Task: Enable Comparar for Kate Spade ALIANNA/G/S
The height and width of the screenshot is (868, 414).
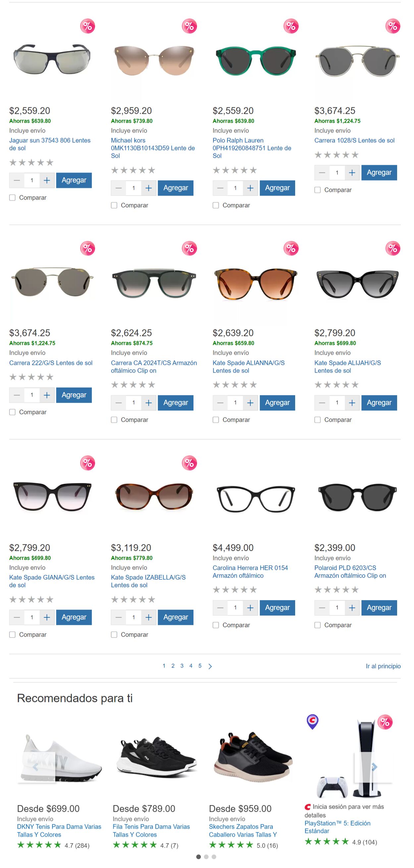Action: click(x=216, y=420)
